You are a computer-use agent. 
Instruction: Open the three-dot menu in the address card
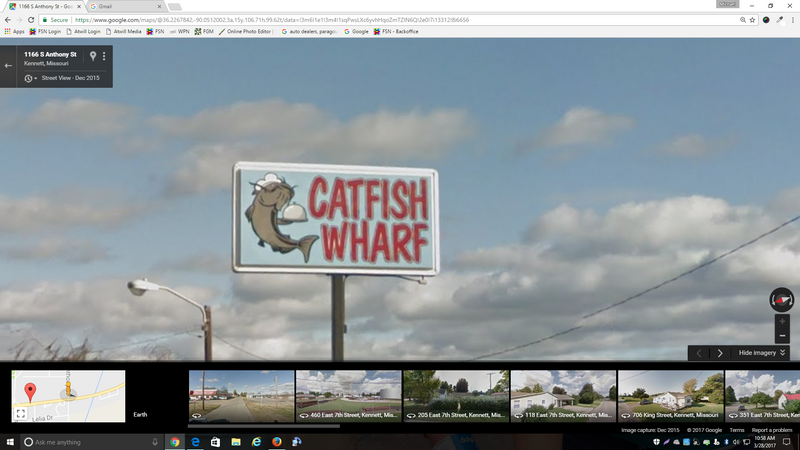tap(104, 56)
